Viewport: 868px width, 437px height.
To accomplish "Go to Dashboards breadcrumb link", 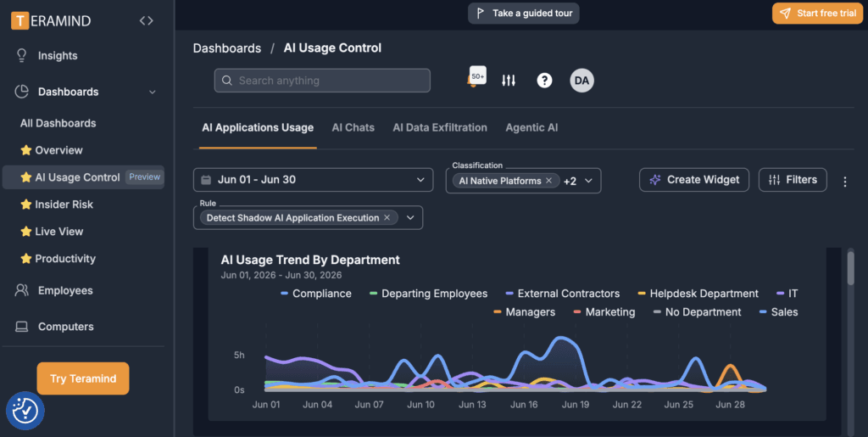I will [227, 48].
